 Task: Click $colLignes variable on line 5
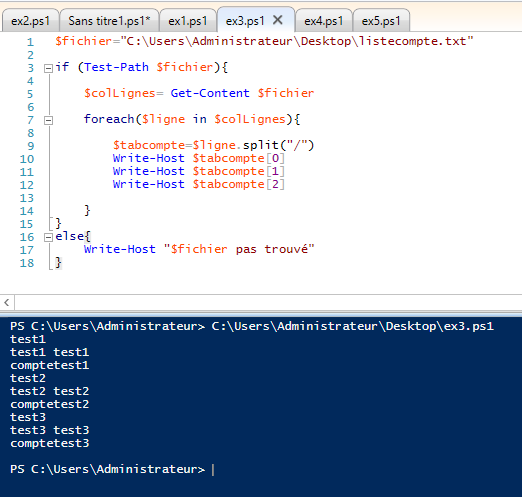[119, 93]
